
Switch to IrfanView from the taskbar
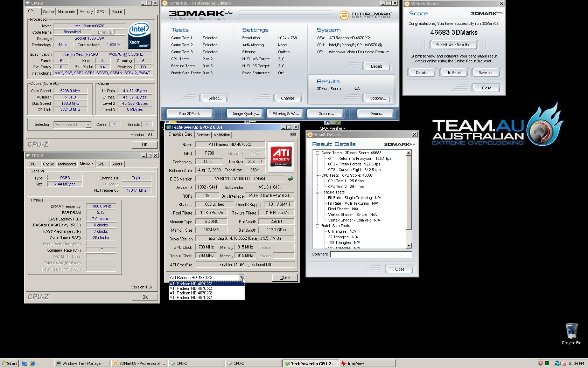pyautogui.click(x=367, y=363)
